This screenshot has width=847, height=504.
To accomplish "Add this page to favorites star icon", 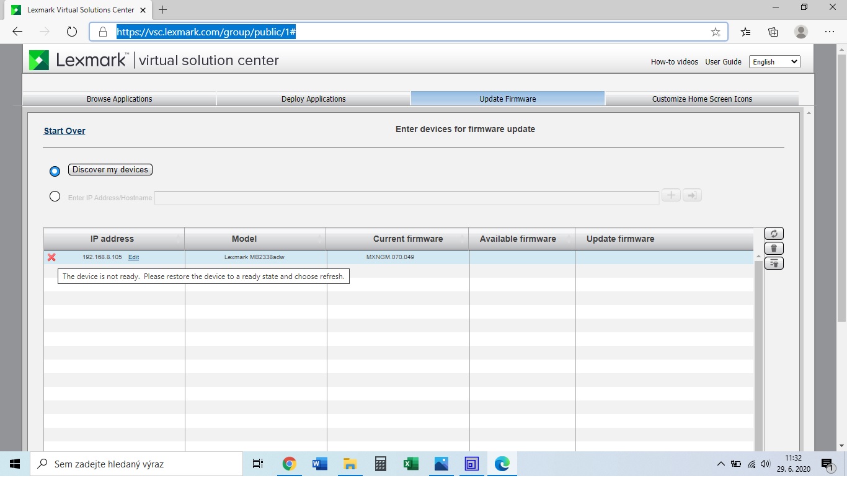I will point(716,32).
